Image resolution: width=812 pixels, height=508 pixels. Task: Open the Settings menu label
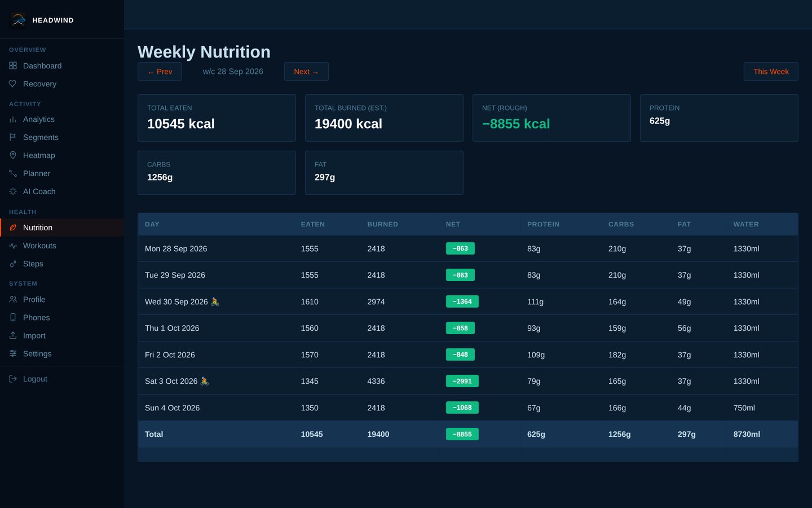37,354
